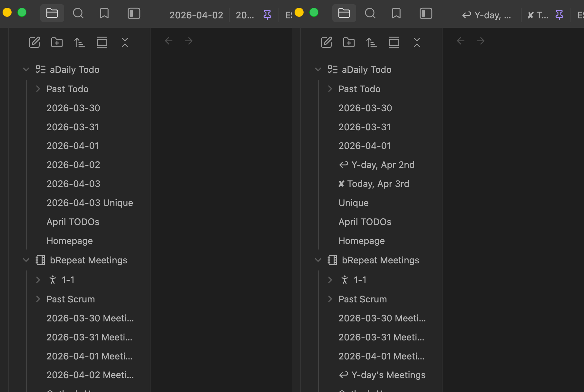The width and height of the screenshot is (584, 392).
Task: Switch to the '20...' tab in left window
Action: (245, 15)
